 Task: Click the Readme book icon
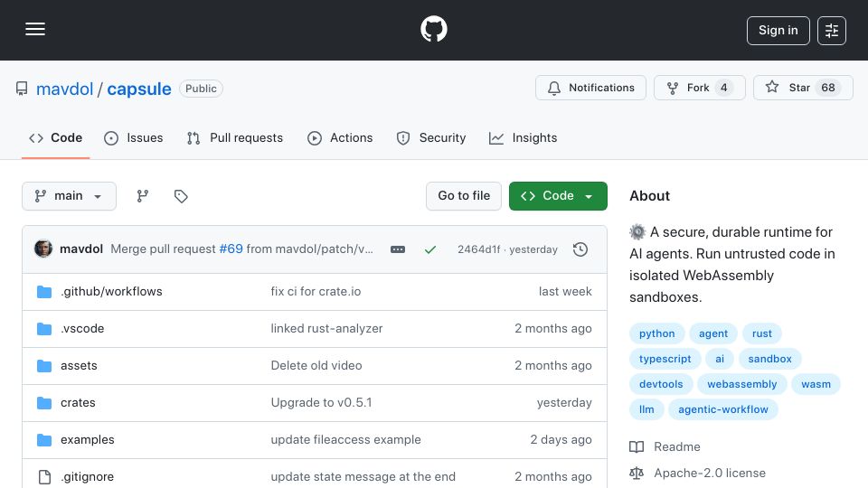[637, 446]
